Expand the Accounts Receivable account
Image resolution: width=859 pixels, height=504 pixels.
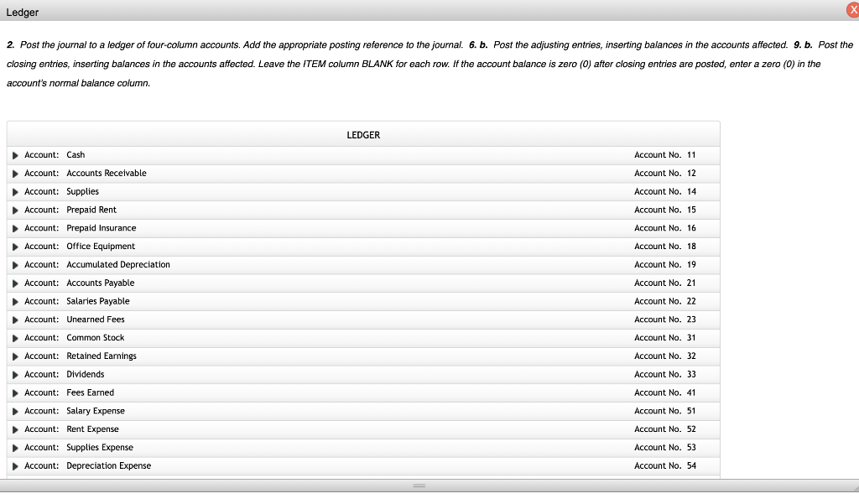click(x=15, y=173)
